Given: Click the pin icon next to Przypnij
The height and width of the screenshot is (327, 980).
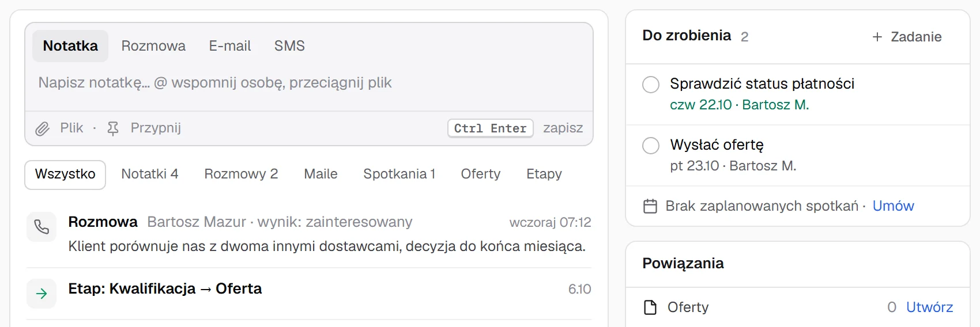Looking at the screenshot, I should 113,128.
